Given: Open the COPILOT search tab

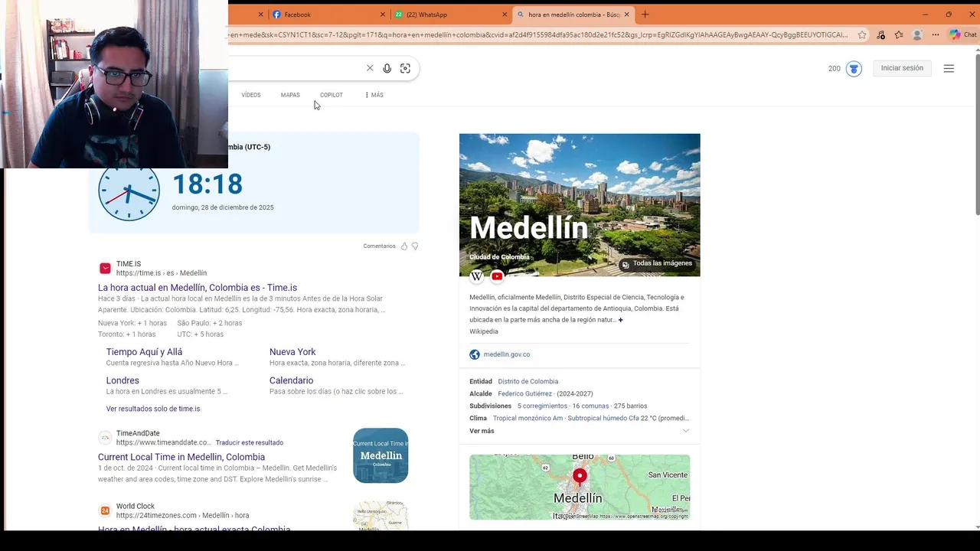Looking at the screenshot, I should (332, 95).
